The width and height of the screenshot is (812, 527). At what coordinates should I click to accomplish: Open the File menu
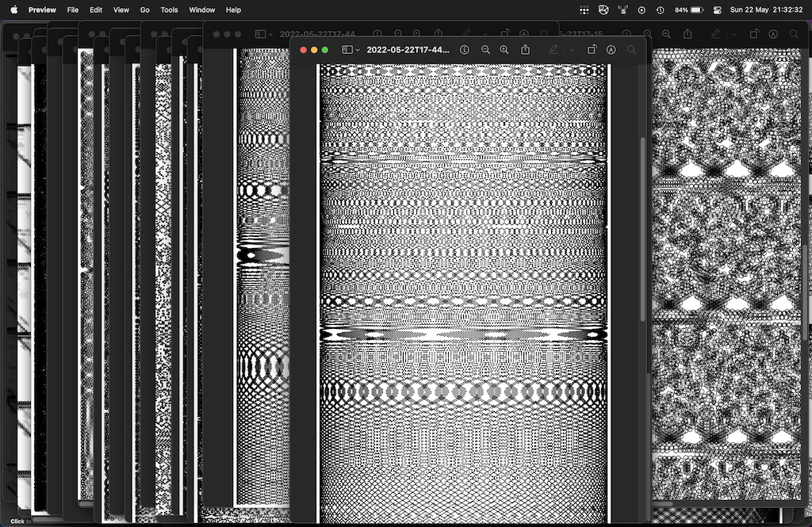pos(72,10)
